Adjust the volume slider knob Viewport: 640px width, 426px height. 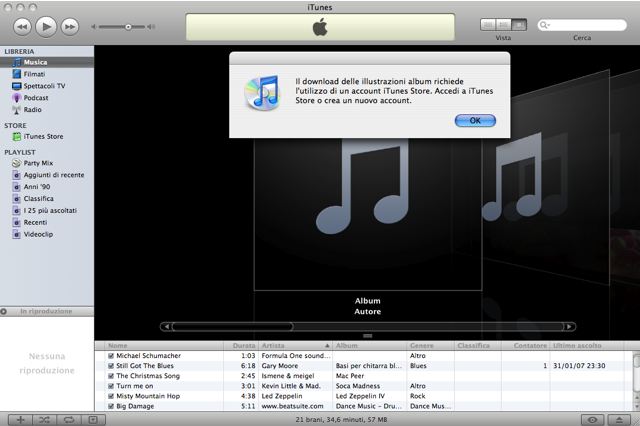(x=128, y=27)
